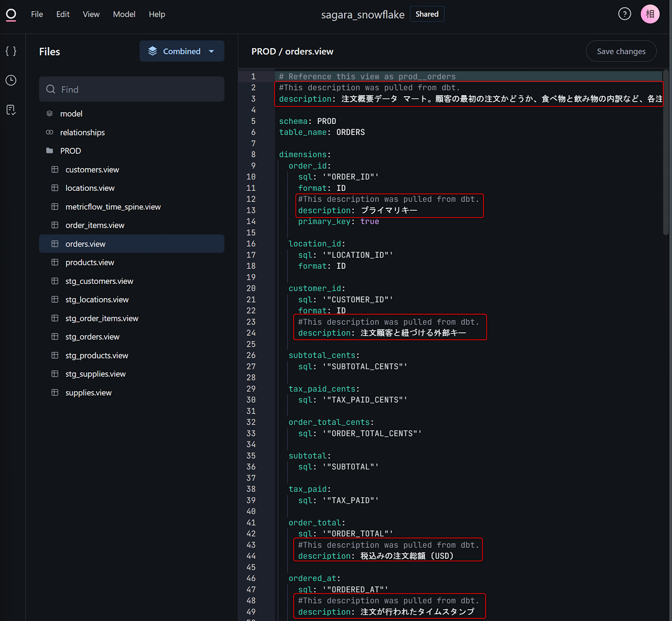The height and width of the screenshot is (621, 672).
Task: Select products.view in file tree
Action: 89,262
